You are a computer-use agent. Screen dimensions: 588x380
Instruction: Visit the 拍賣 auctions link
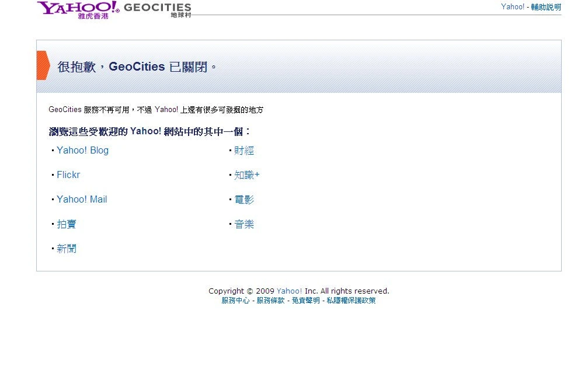(x=67, y=224)
